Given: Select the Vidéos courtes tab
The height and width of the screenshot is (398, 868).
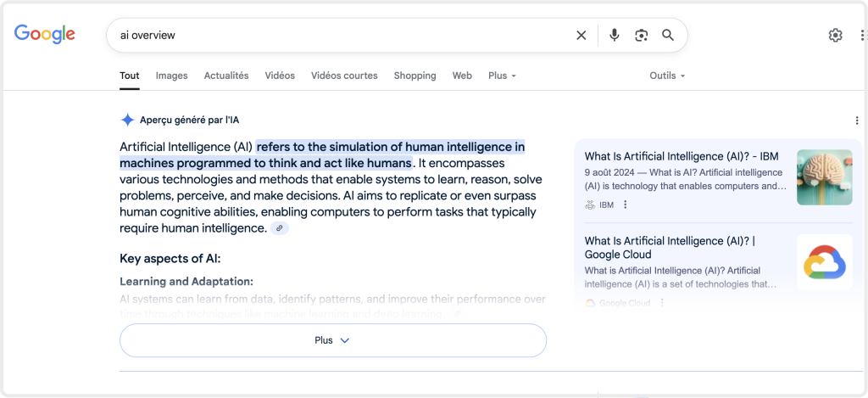Looking at the screenshot, I should click(344, 76).
